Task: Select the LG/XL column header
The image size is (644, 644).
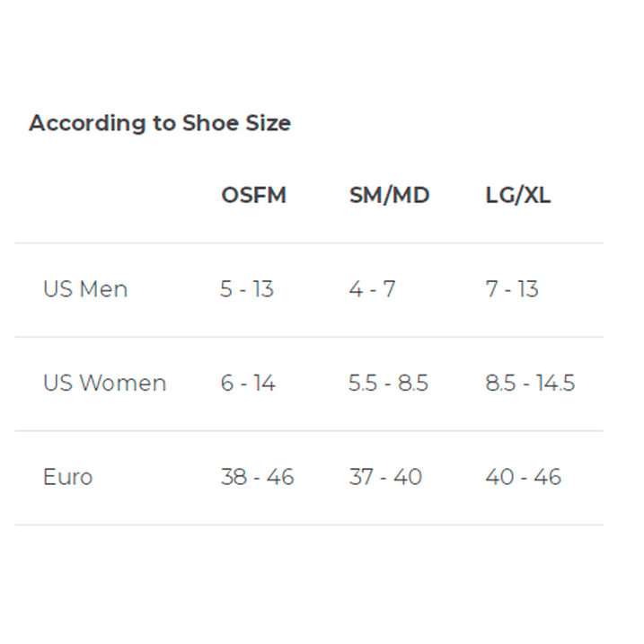Action: (x=517, y=195)
